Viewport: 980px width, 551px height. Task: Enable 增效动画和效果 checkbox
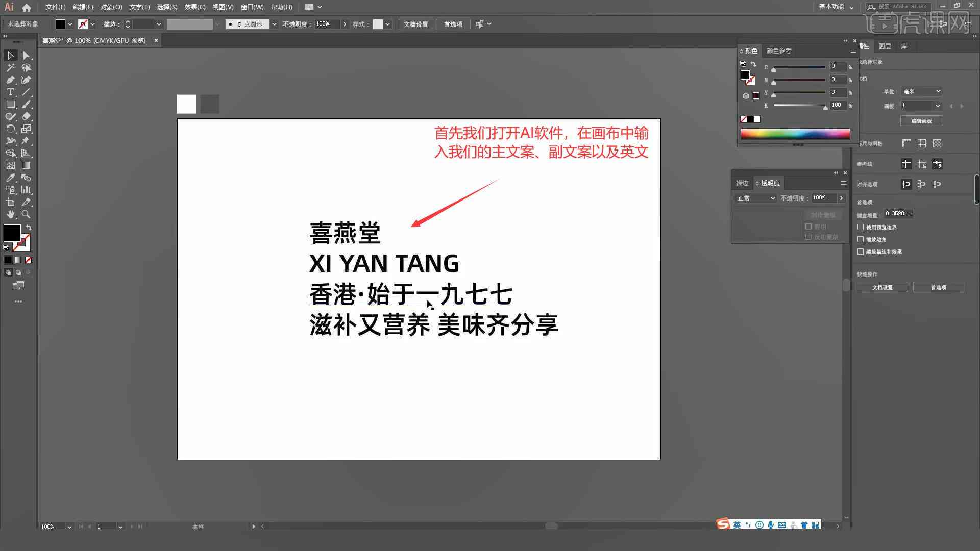pos(862,252)
